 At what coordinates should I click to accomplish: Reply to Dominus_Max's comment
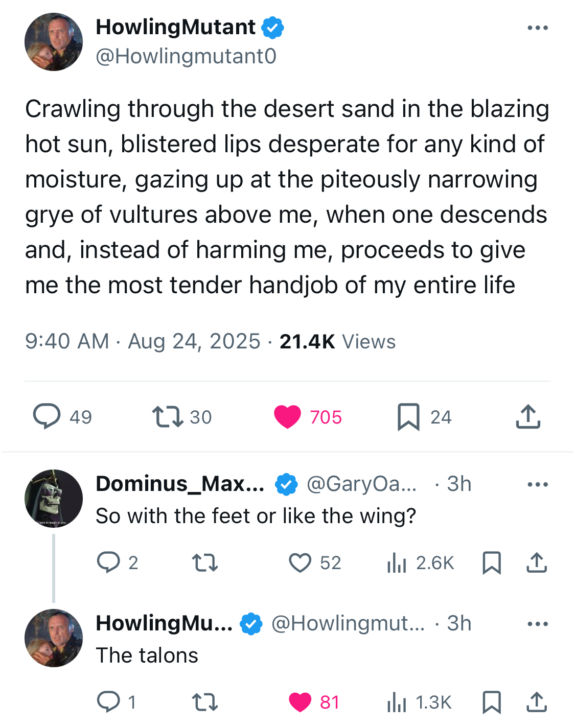tap(108, 562)
